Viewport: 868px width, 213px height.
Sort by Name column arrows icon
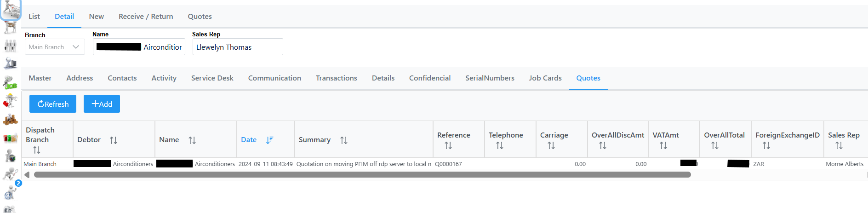pos(192,140)
